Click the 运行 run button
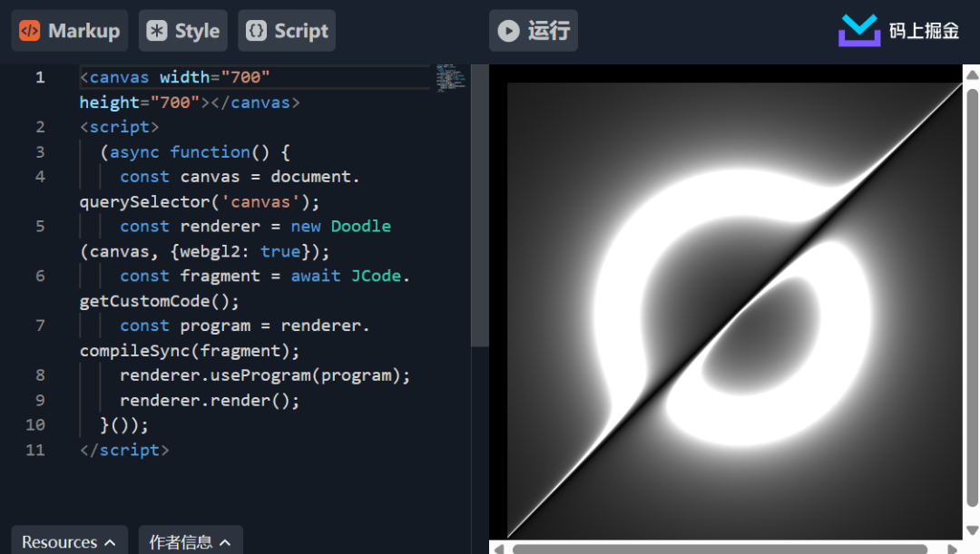The height and width of the screenshot is (554, 980). tap(534, 31)
